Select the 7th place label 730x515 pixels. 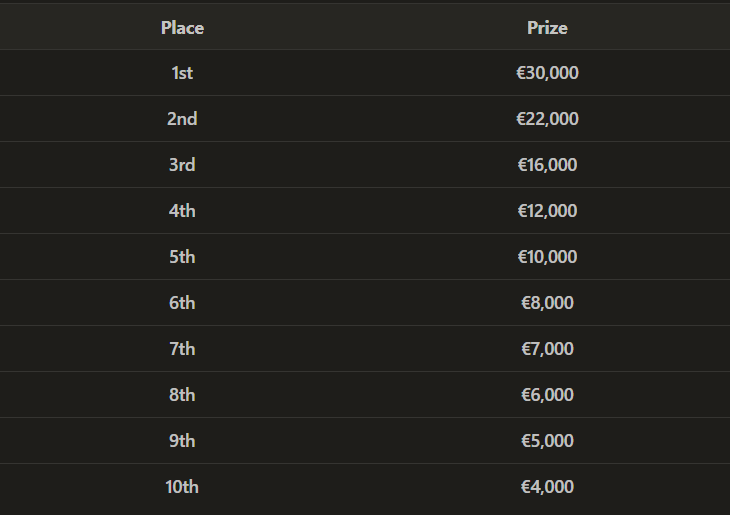pos(182,349)
